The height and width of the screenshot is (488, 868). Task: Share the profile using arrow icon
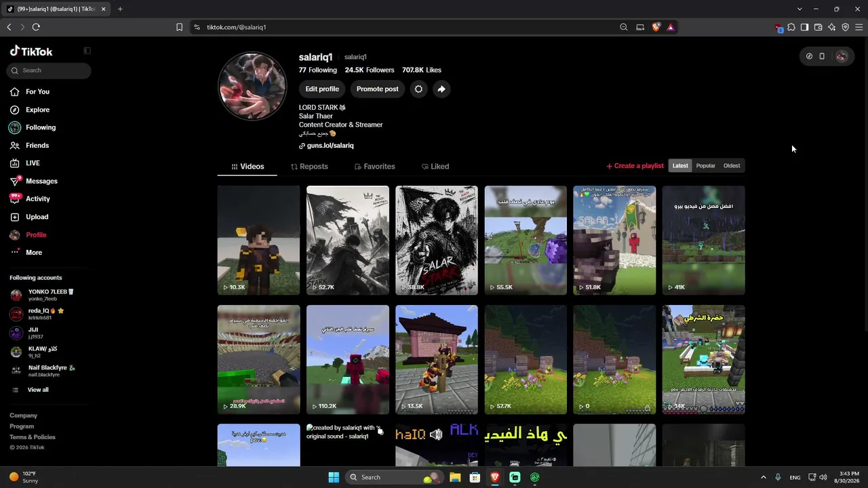(441, 89)
